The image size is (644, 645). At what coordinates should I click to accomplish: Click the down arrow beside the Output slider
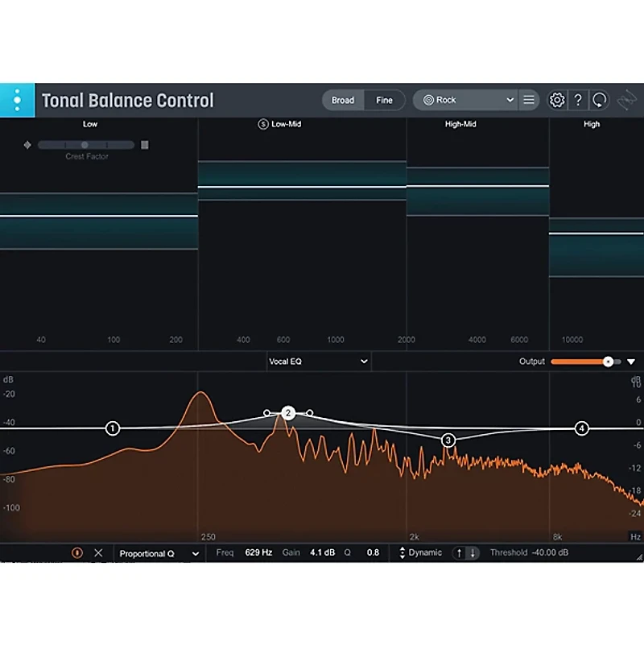coord(630,362)
